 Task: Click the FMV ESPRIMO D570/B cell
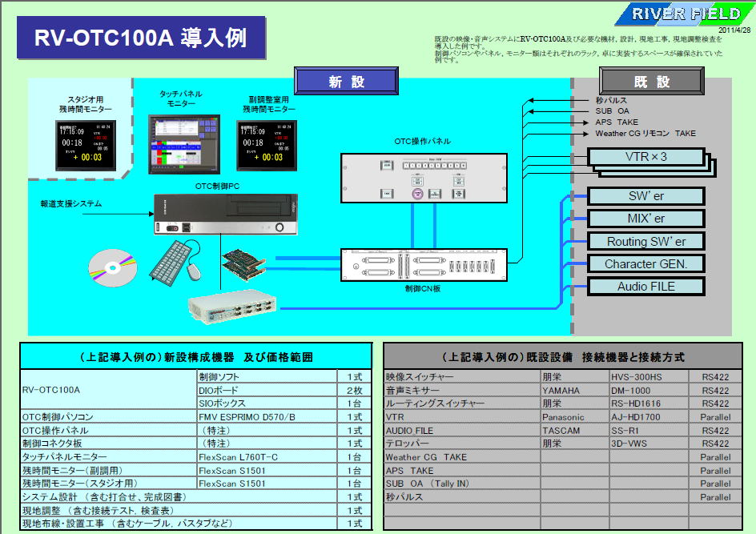(267, 417)
